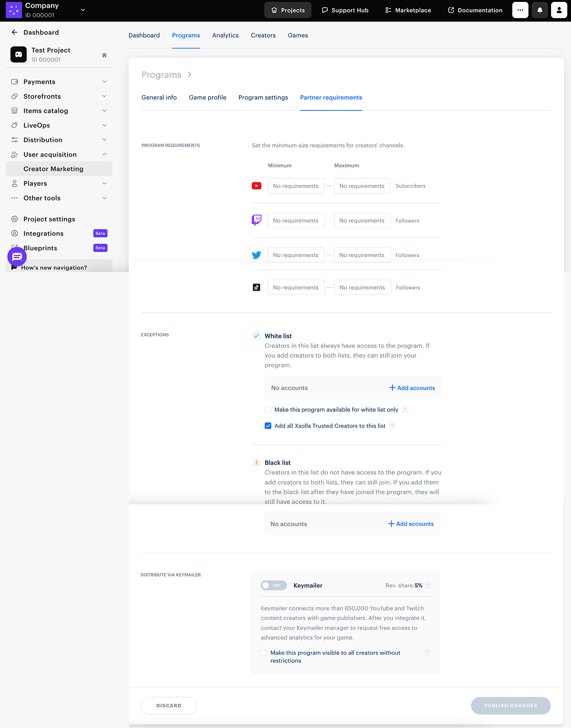571x728 pixels.
Task: Check Make this program available for white list only
Action: tap(268, 410)
